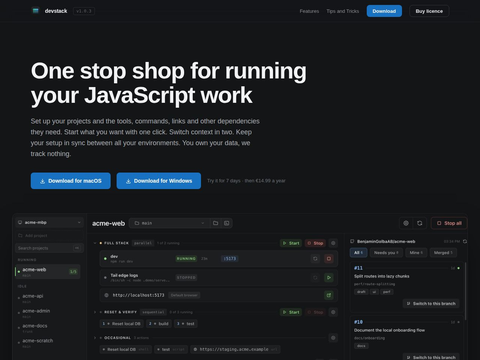Select the Needs you tab
This screenshot has height=360, width=480.
pos(386,253)
